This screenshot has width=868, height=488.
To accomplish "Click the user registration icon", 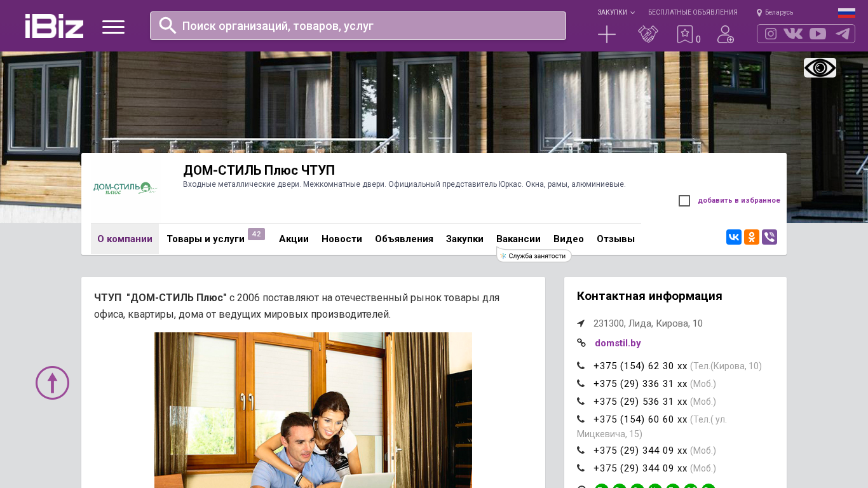I will tap(726, 34).
